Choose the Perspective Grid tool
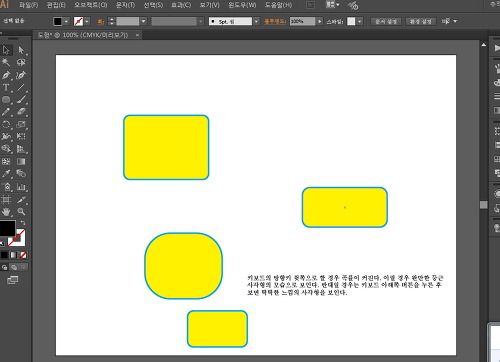The image size is (500, 362). 21,149
